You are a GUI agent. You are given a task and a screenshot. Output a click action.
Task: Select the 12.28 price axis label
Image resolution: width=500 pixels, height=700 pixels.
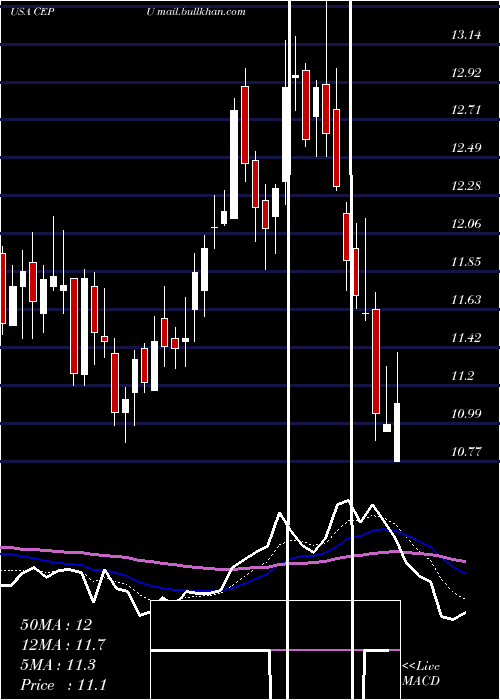pos(466,186)
